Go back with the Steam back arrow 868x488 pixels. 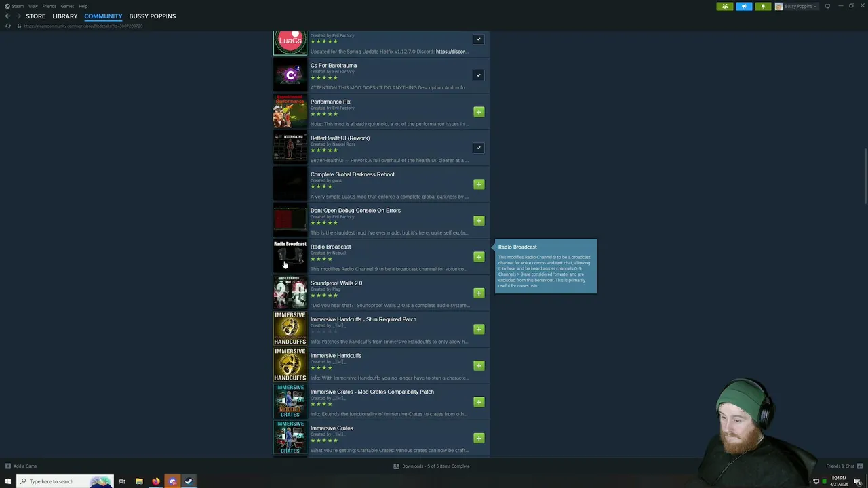[x=8, y=16]
